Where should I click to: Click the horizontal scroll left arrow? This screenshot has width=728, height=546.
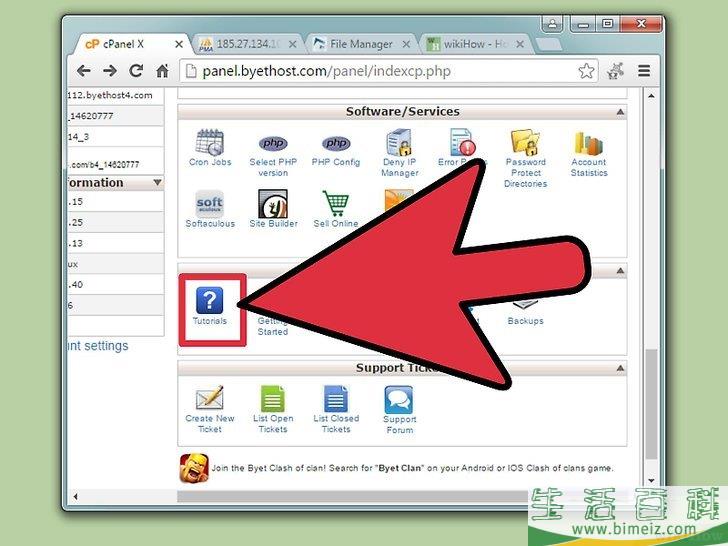click(x=76, y=497)
